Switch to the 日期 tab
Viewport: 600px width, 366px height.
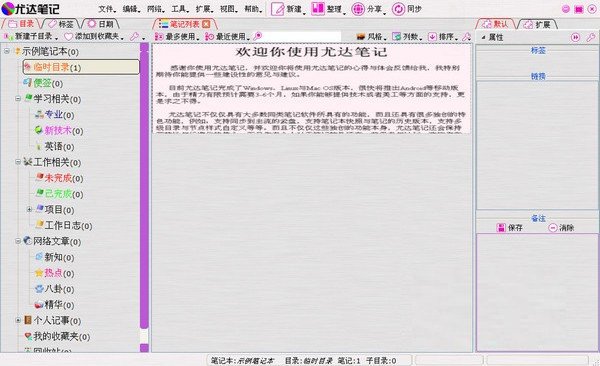pyautogui.click(x=101, y=24)
